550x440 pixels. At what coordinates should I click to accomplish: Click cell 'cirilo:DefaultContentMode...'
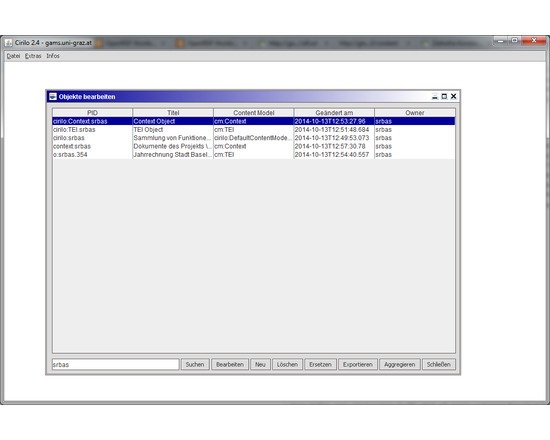(x=254, y=138)
